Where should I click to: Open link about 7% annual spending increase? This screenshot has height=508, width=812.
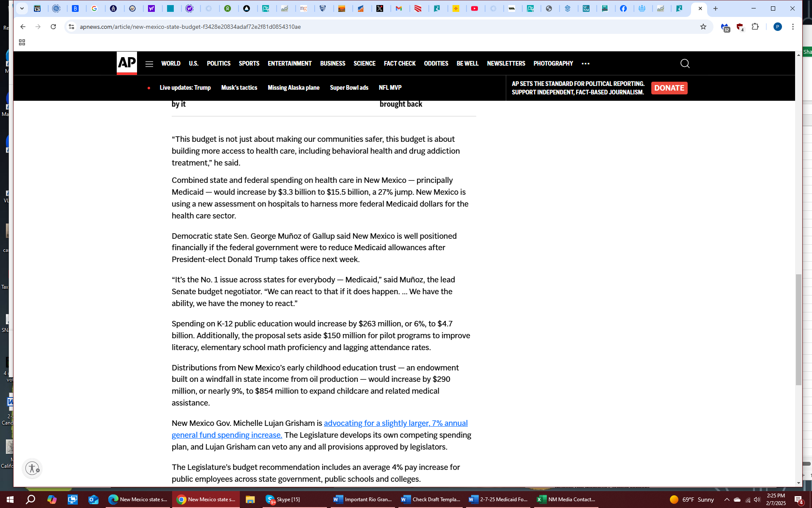(x=395, y=423)
